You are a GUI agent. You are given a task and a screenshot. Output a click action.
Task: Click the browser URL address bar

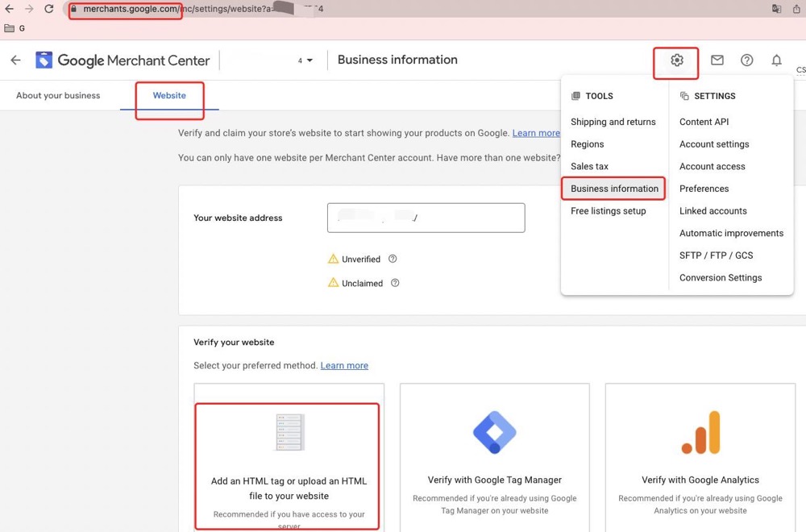pyautogui.click(x=411, y=9)
